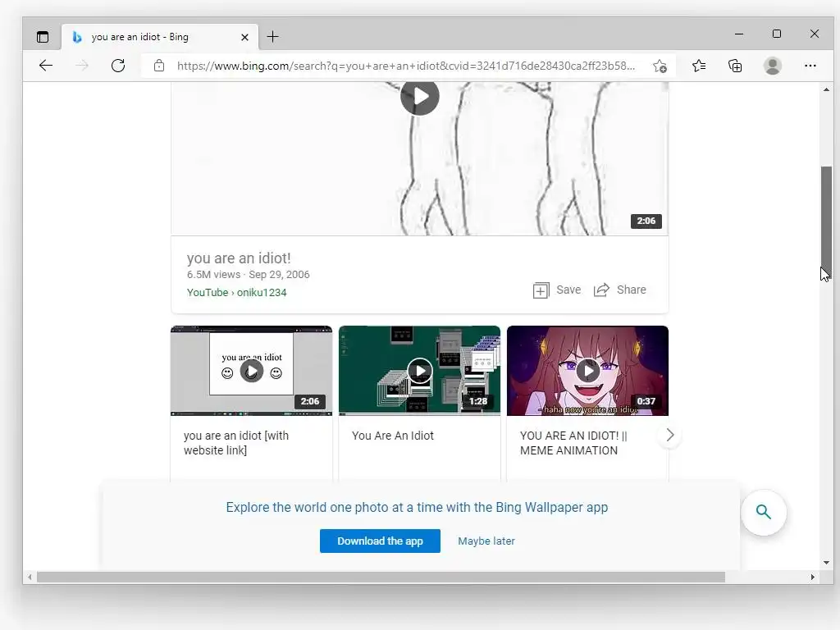Click the scroll right arrow
This screenshot has height=630, width=840.
[813, 577]
